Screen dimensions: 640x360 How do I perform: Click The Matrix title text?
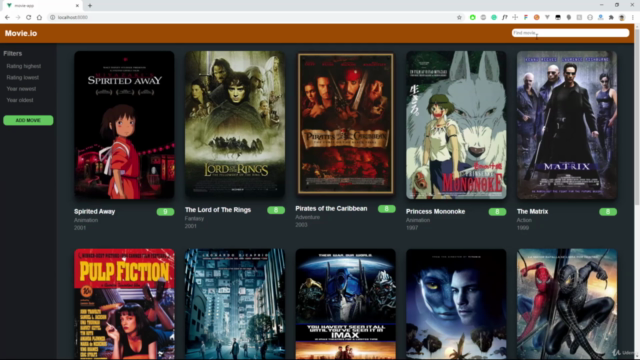[532, 211]
